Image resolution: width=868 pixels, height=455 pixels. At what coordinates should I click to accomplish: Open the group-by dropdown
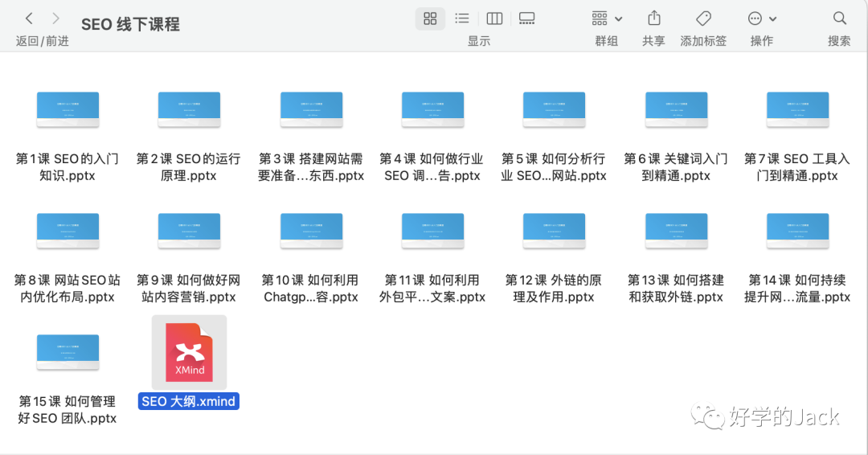[x=607, y=18]
